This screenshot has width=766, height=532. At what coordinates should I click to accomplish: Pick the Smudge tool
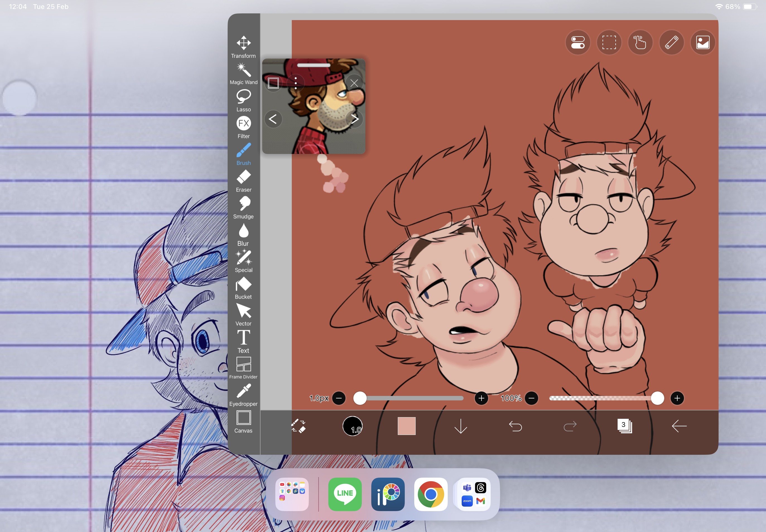244,207
